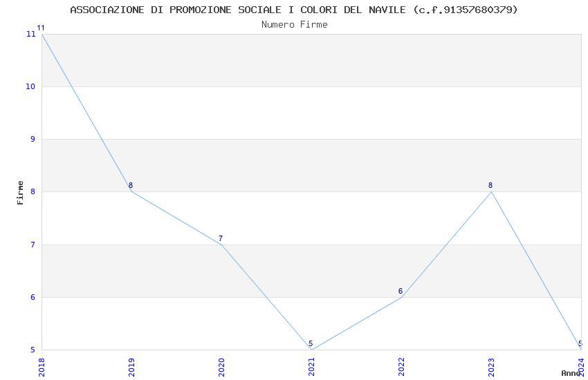Click the 'Anno' x-axis label
Screen dimensions: 588x380
coord(571,373)
